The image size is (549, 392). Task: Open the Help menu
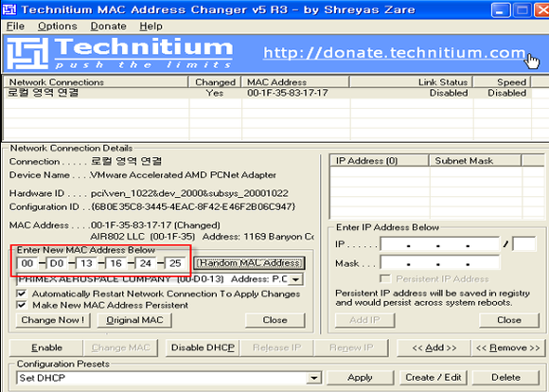pos(151,27)
